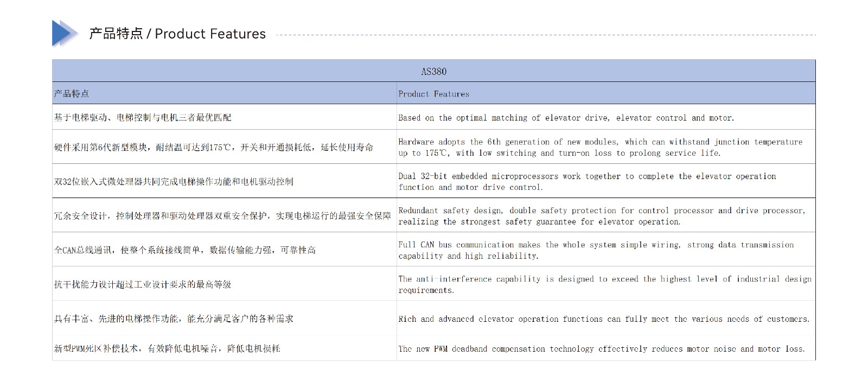Screen dimensions: 868x369
Task: Click 'Hardware adopts the 6th generation' cell
Action: (x=606, y=147)
